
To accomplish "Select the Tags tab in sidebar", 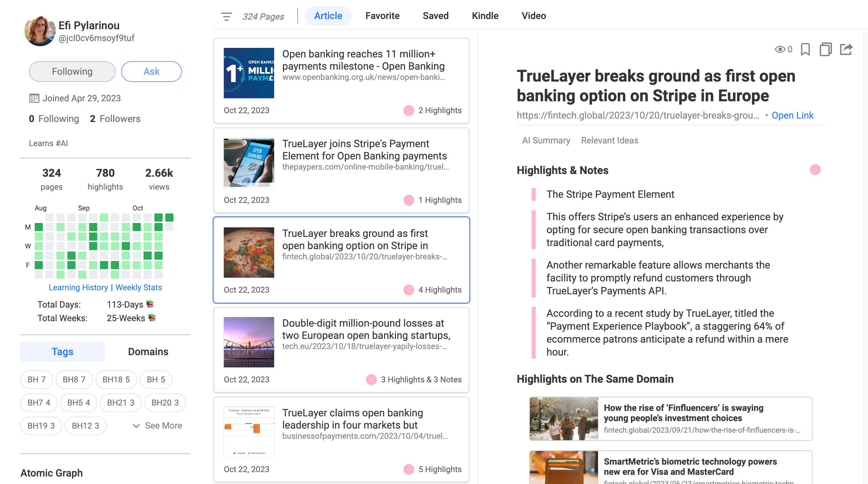I will pos(63,351).
